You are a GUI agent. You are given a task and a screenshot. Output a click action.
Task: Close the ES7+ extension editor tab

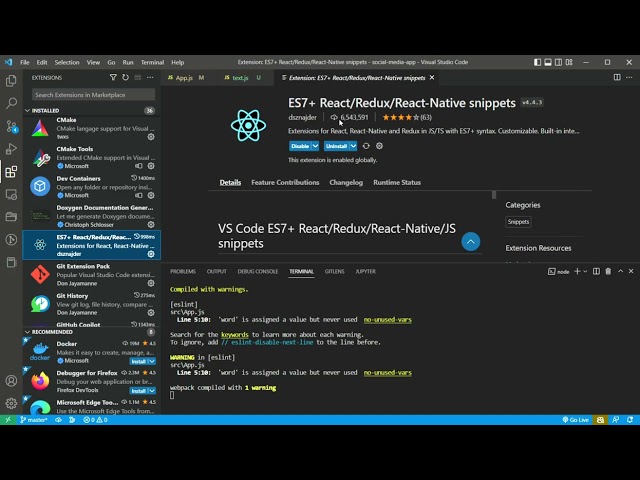tap(432, 78)
